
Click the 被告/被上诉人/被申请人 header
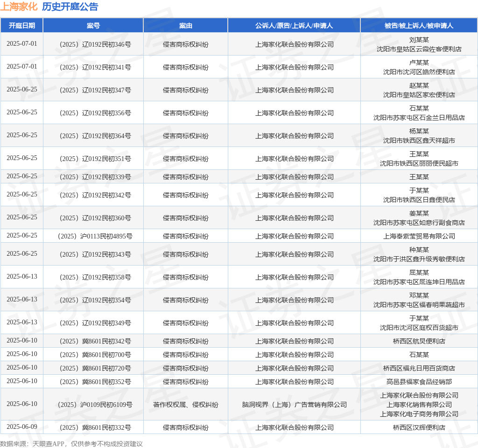click(x=419, y=26)
